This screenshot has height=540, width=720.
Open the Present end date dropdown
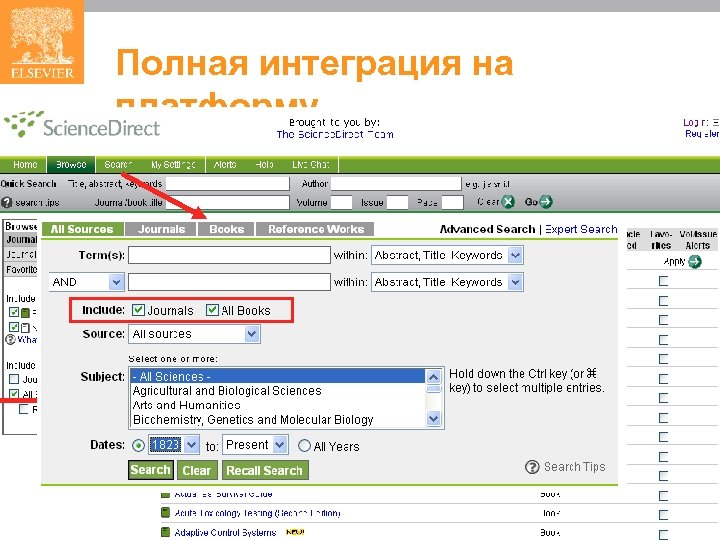[x=255, y=444]
